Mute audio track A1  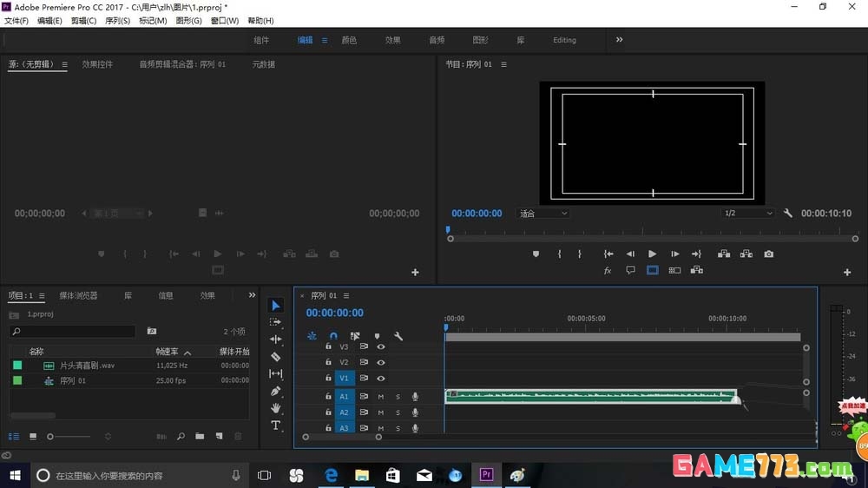[381, 397]
